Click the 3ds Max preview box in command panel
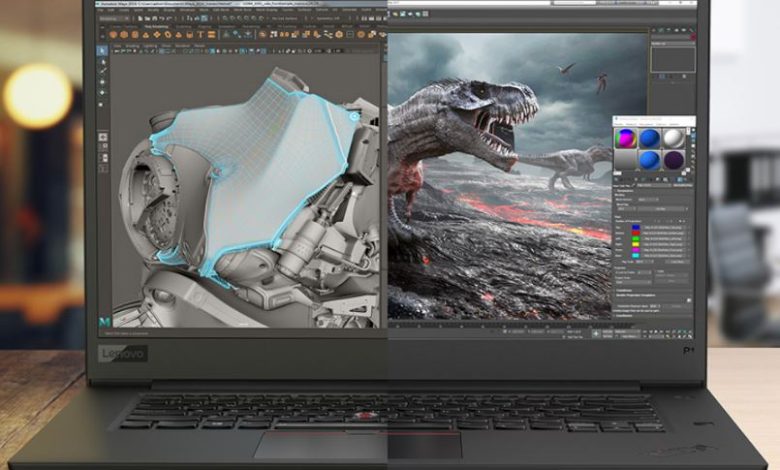 (673, 59)
